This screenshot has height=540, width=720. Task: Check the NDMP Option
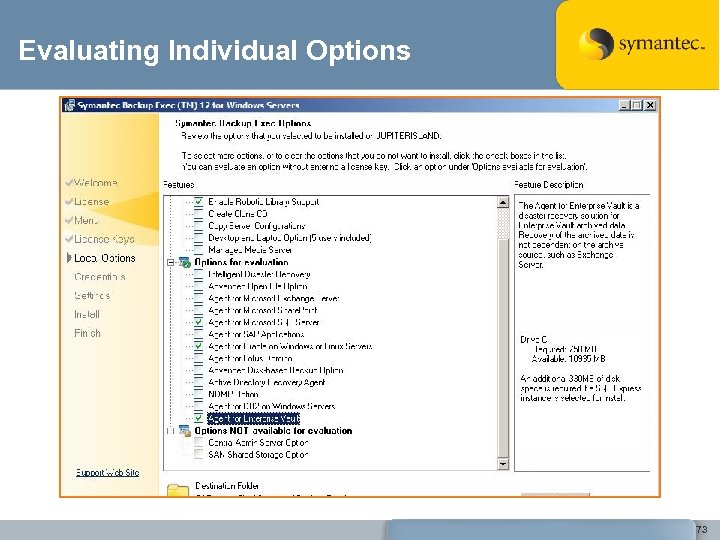click(198, 394)
